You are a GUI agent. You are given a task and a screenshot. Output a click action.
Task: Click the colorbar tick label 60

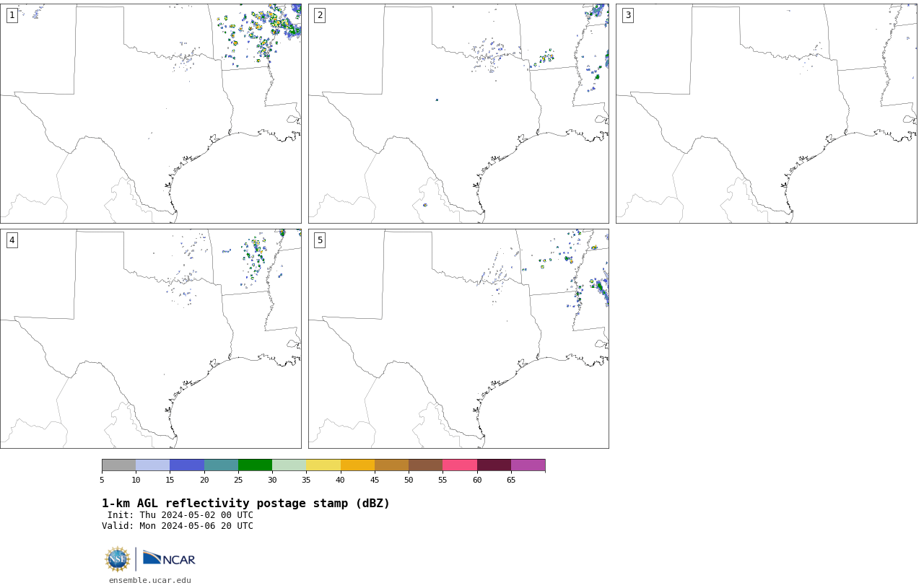(476, 480)
